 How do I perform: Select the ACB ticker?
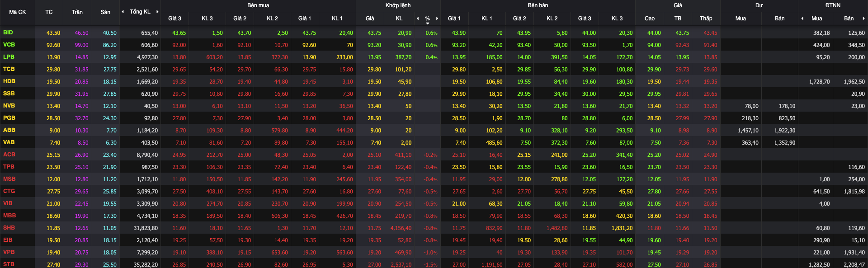click(x=9, y=155)
